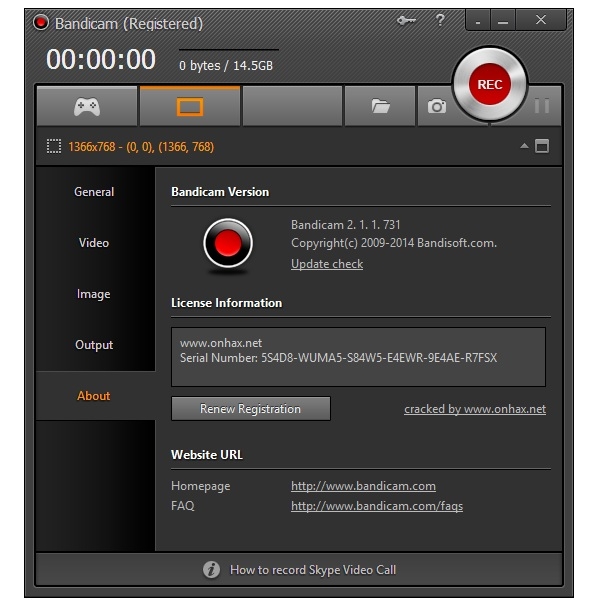Open the General settings tab
The image size is (600, 606).
click(x=94, y=192)
